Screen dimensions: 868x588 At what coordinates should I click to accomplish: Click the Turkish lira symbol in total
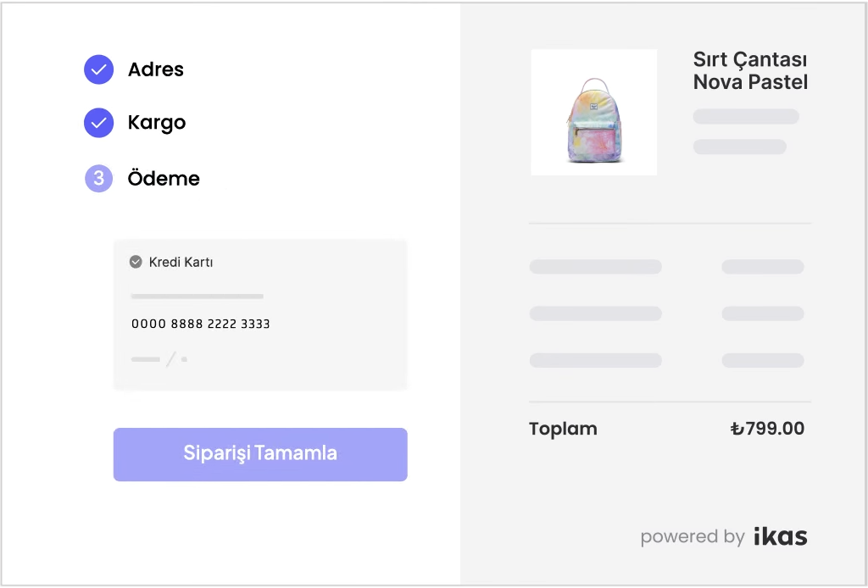[x=737, y=429]
